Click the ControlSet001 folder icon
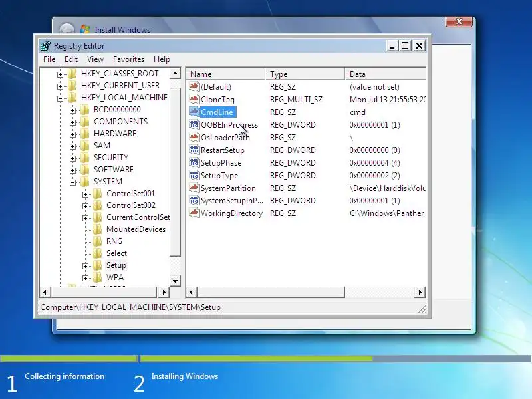This screenshot has width=532, height=399. point(97,194)
